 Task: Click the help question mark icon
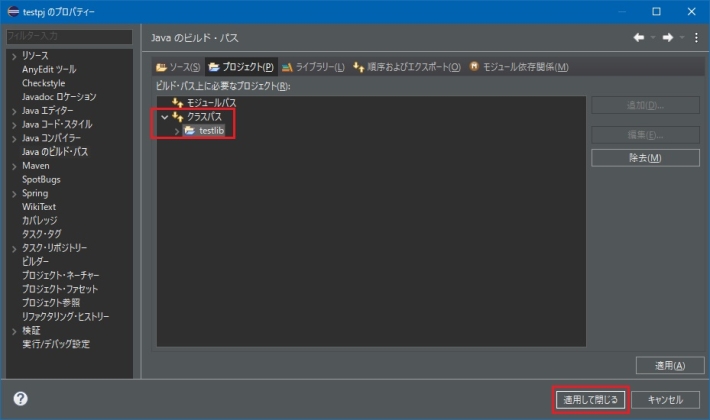click(x=20, y=399)
